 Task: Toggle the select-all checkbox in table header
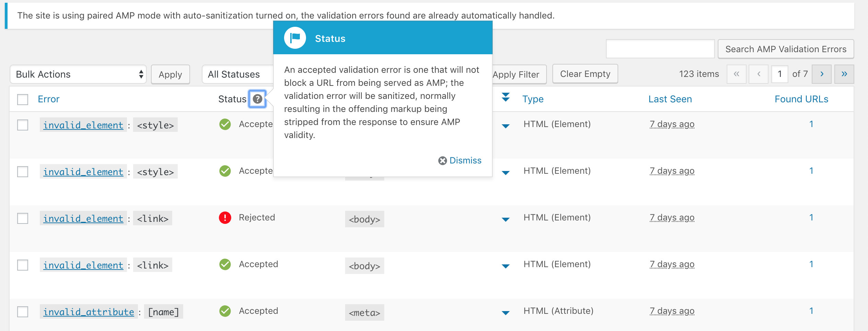pyautogui.click(x=23, y=100)
